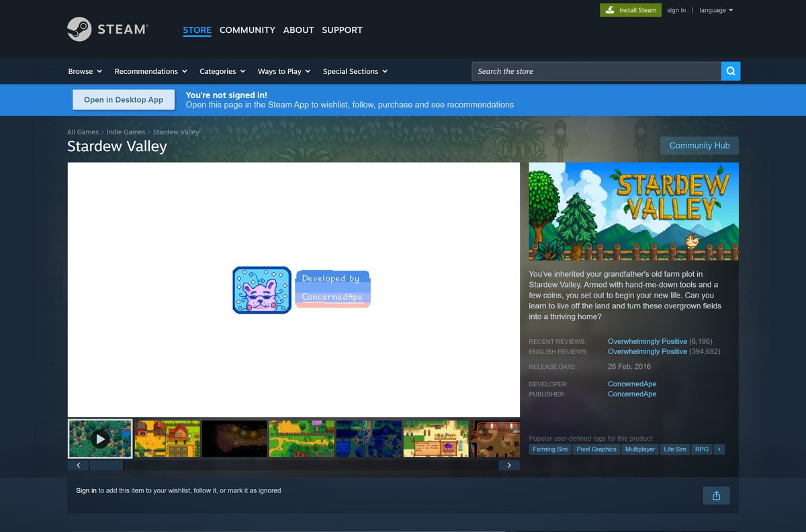Click the Pixel Graphics tag
The width and height of the screenshot is (806, 532).
596,449
